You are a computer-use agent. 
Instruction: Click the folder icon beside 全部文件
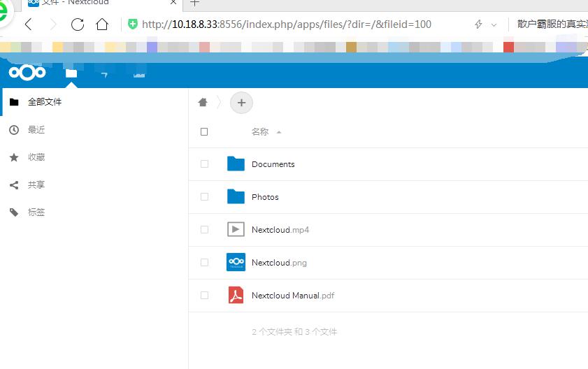[x=14, y=102]
